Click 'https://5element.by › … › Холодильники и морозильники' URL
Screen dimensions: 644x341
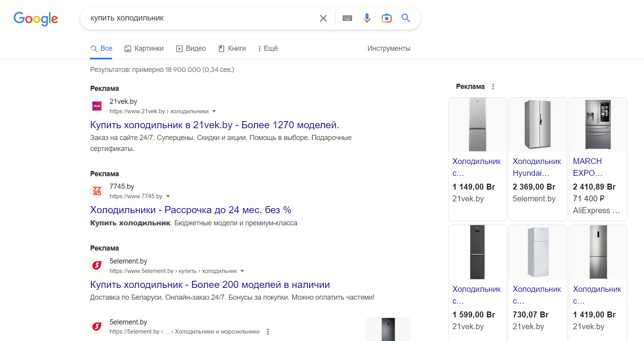185,332
